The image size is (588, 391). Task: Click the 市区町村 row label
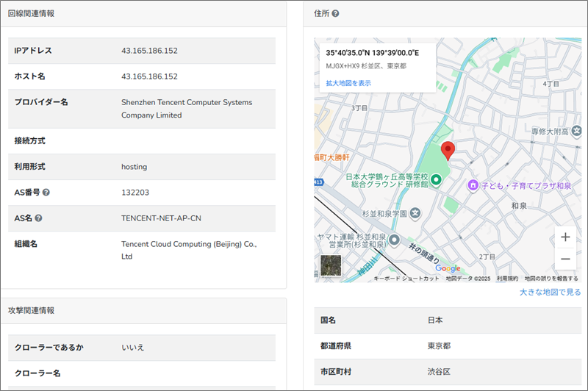click(336, 371)
